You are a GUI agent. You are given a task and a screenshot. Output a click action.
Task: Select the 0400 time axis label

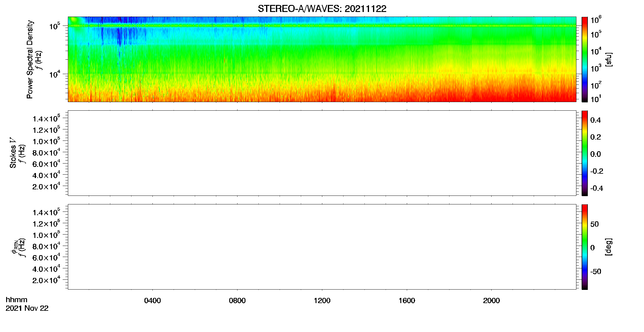coord(152,301)
